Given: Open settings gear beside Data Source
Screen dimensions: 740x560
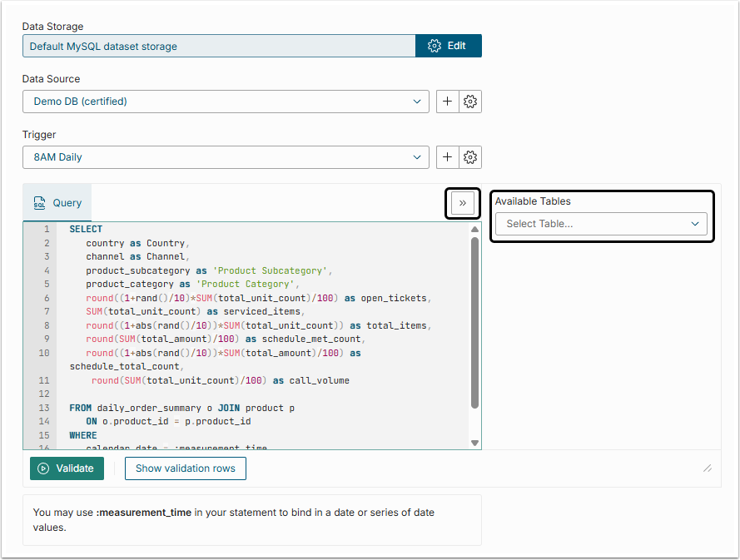Looking at the screenshot, I should tap(470, 102).
